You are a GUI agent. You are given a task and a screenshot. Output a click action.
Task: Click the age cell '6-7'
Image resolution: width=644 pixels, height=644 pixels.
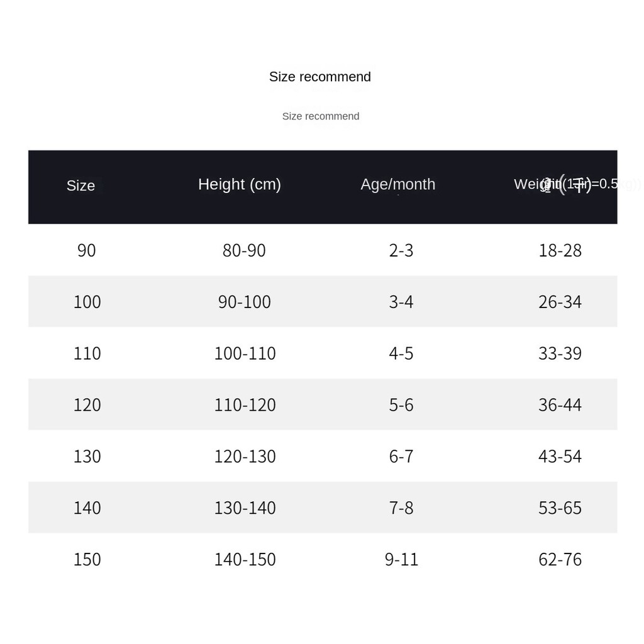[401, 457]
